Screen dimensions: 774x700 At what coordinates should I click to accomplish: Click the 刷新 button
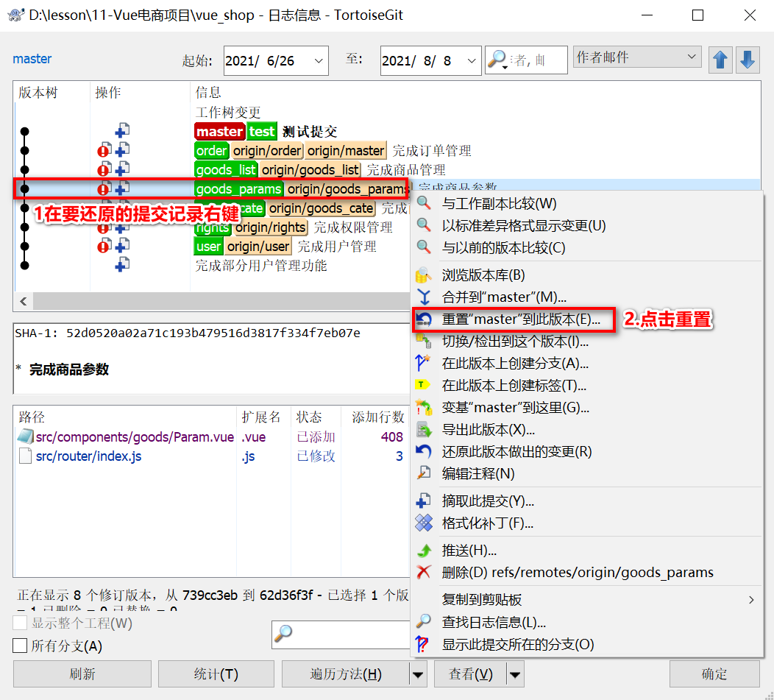click(82, 674)
